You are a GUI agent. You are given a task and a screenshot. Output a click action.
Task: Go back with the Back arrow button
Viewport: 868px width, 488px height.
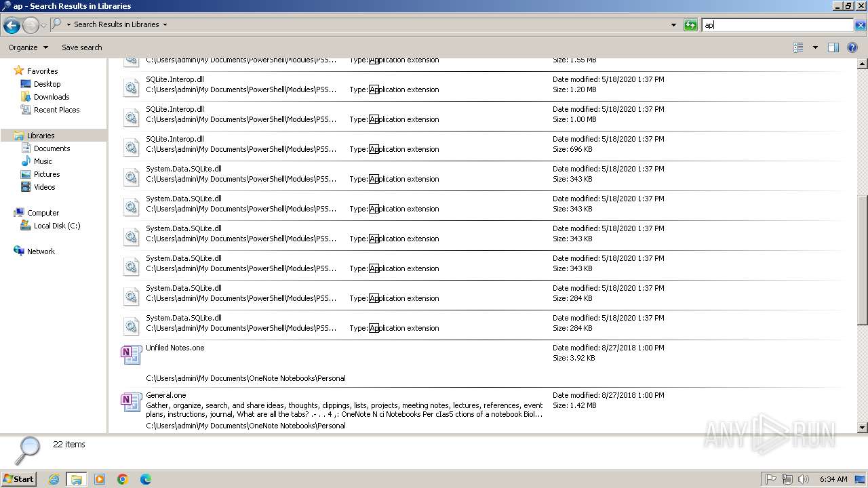[x=12, y=26]
